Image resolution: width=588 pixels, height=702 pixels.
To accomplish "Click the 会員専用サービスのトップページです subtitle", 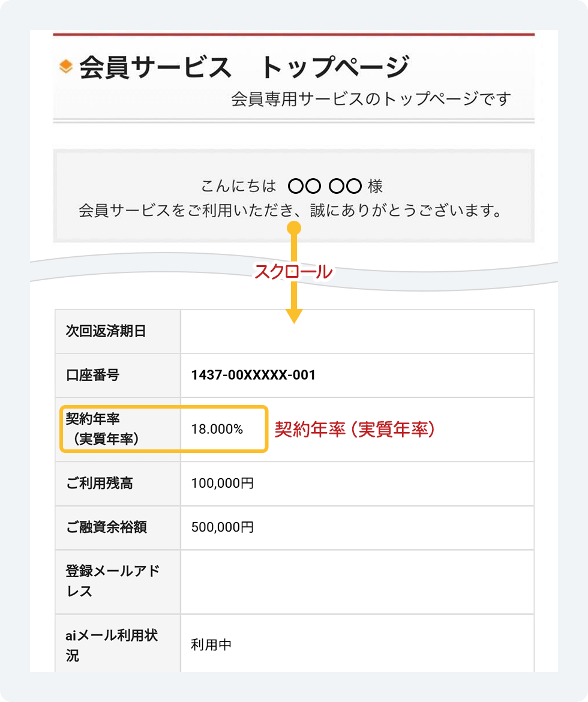I will (371, 99).
